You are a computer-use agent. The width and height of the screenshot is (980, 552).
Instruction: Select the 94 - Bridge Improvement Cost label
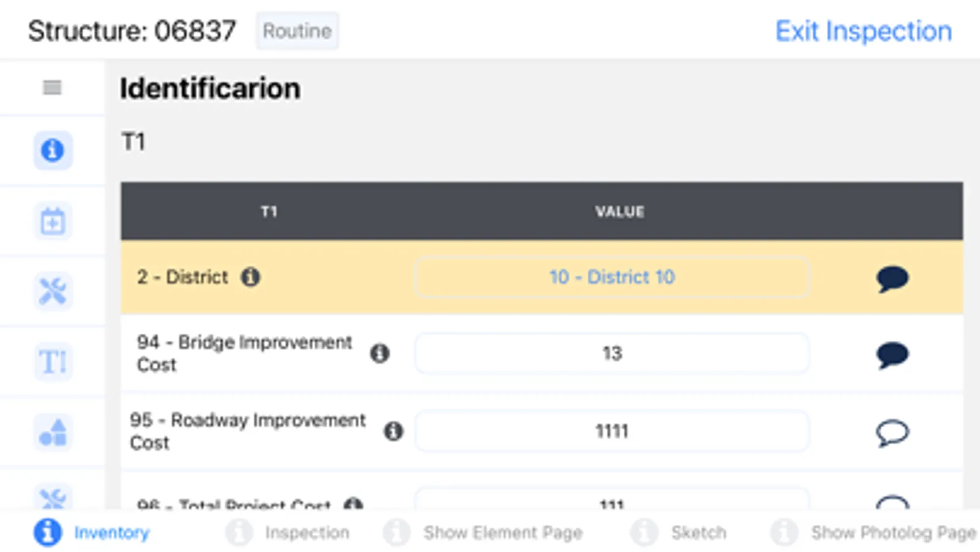coord(244,353)
